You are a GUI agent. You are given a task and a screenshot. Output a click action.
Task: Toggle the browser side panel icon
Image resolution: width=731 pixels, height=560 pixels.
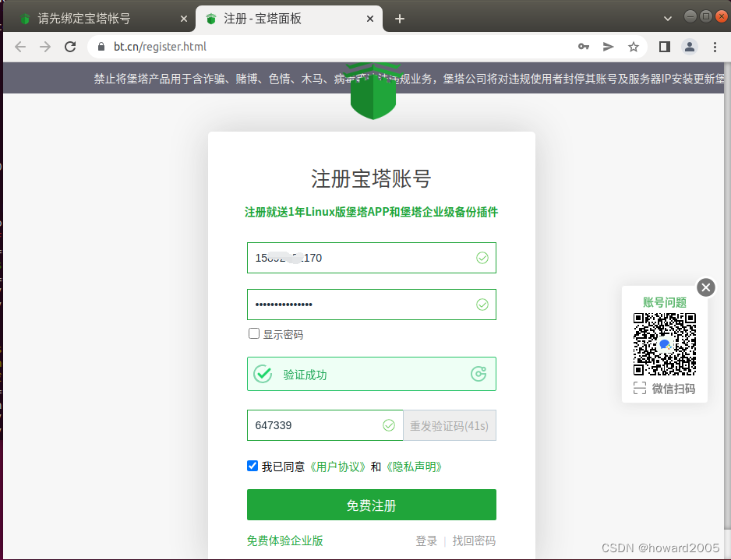click(x=665, y=47)
